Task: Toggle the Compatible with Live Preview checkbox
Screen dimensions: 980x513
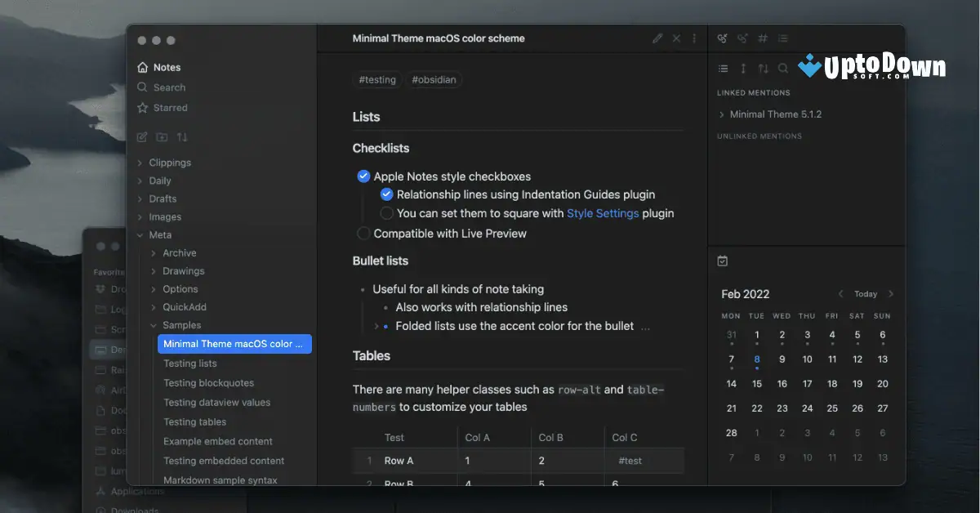Action: [363, 233]
